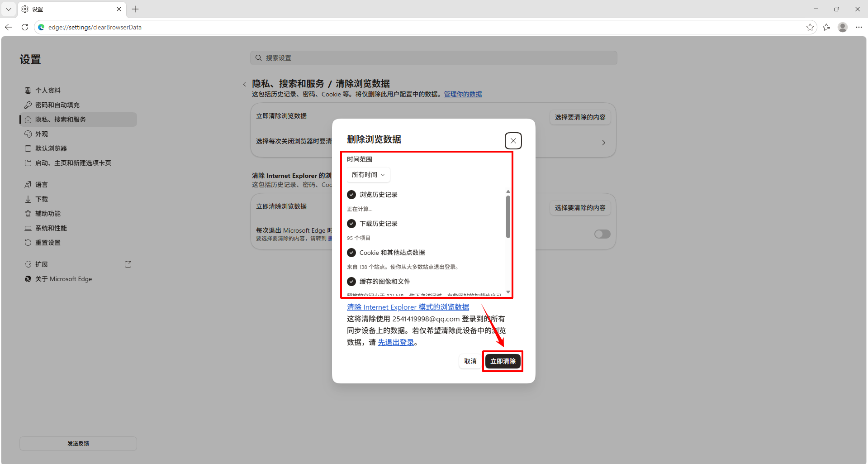Close the 设置 browser tab

point(119,9)
